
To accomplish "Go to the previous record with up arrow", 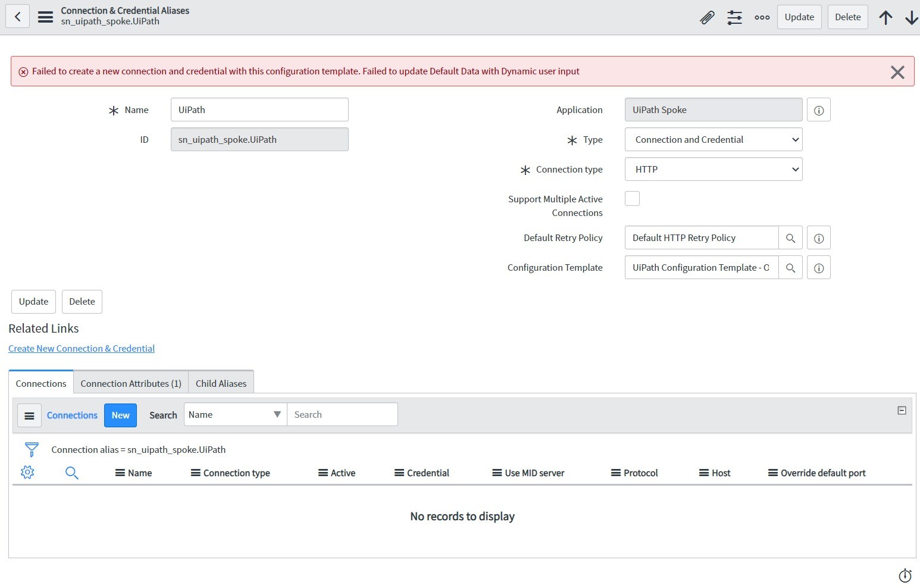I will point(885,17).
